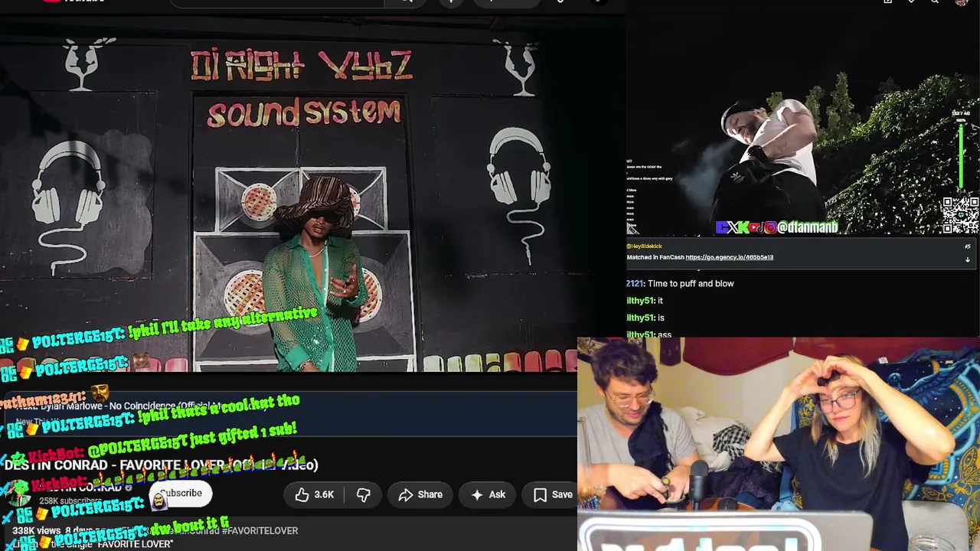Subscribe to the DESTIN CONRAD channel
The image size is (980, 551).
click(x=181, y=494)
